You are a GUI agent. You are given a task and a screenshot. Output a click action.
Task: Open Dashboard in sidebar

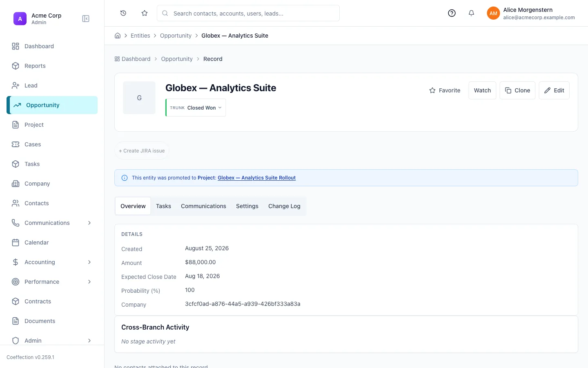52,46
